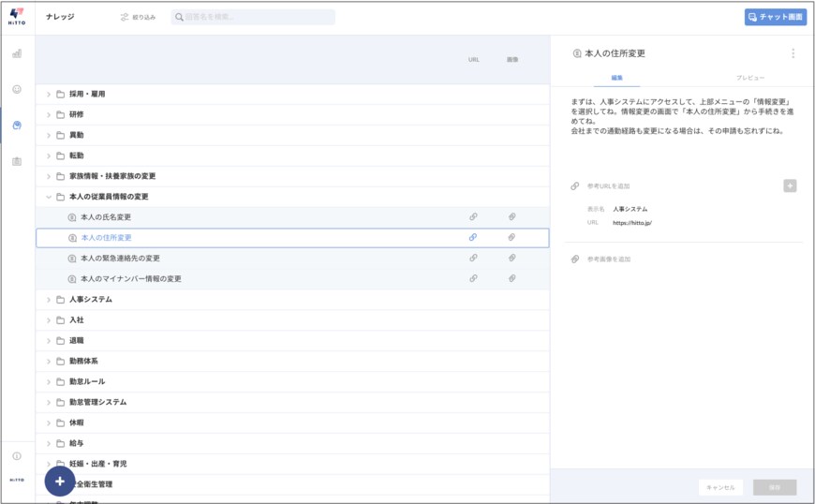815x504 pixels.
Task: Expand the 勤怠ルール folder
Action: (x=49, y=381)
